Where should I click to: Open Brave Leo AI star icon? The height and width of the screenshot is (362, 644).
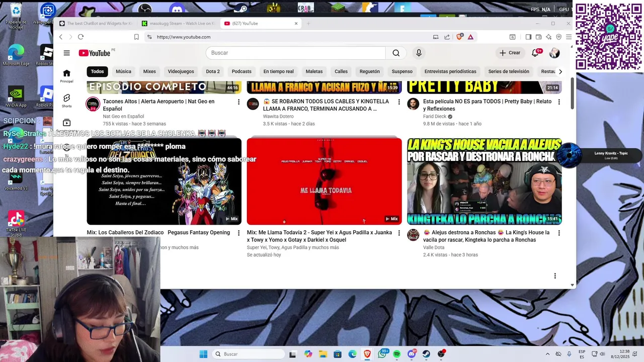(x=548, y=37)
